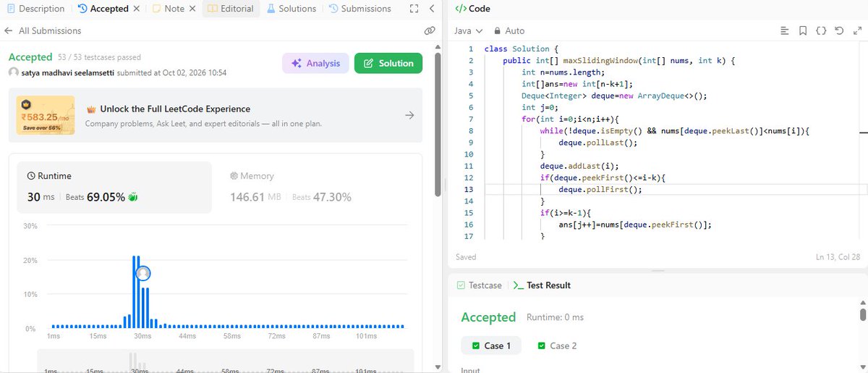Click line number 7 in gutter
868x373 pixels.
coord(470,119)
